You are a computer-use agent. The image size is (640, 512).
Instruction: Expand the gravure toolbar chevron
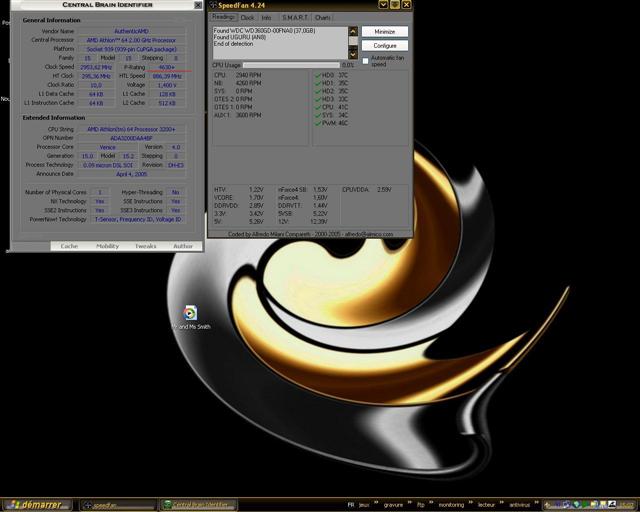(410, 503)
